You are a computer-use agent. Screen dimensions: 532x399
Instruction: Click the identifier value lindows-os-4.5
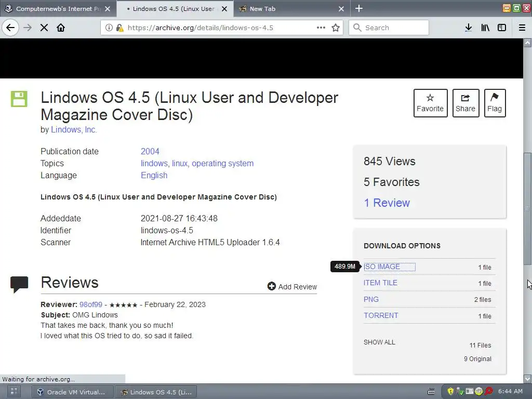(x=167, y=230)
